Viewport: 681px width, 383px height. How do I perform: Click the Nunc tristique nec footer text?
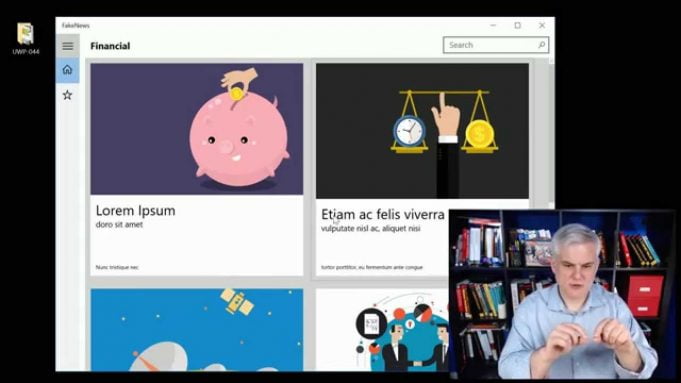(x=117, y=267)
